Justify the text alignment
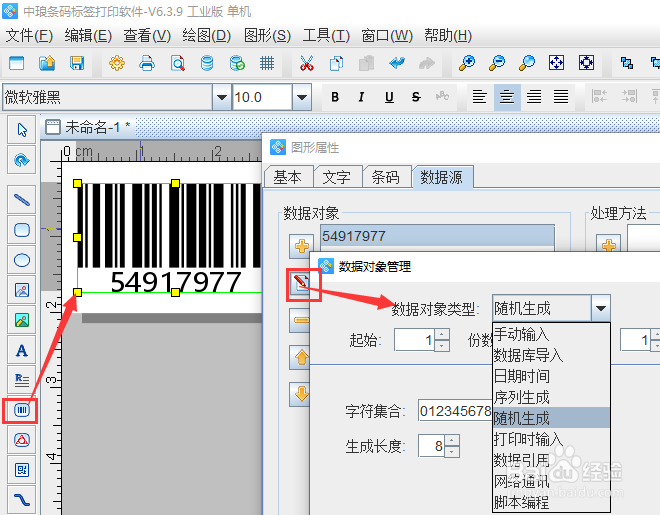The width and height of the screenshot is (660, 515). pos(561,97)
